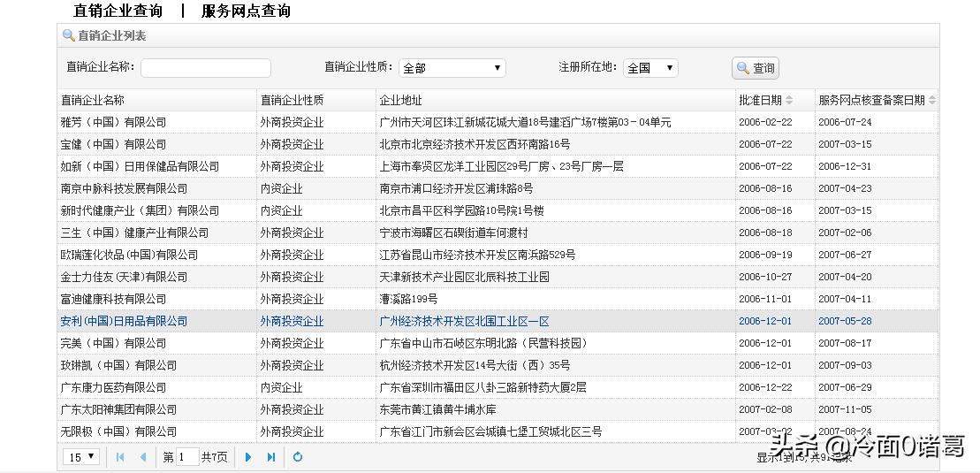Click approval date 2006-11-01
Viewport: 980px width, 473px height.
[x=765, y=299]
